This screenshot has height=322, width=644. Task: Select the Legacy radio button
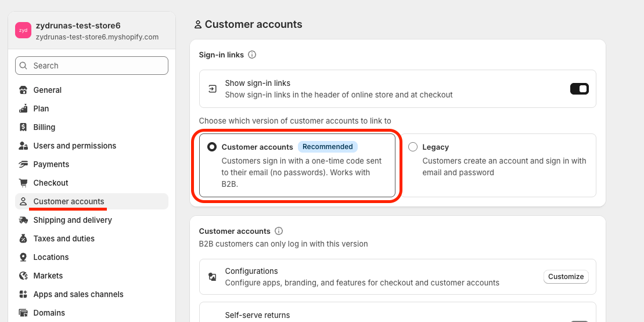point(413,147)
